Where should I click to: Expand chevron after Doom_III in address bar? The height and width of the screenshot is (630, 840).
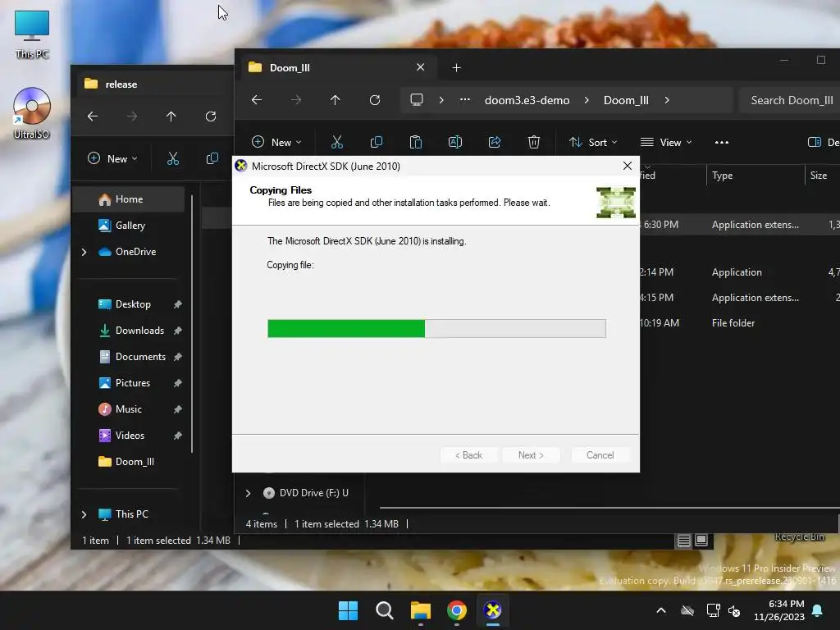tap(667, 100)
